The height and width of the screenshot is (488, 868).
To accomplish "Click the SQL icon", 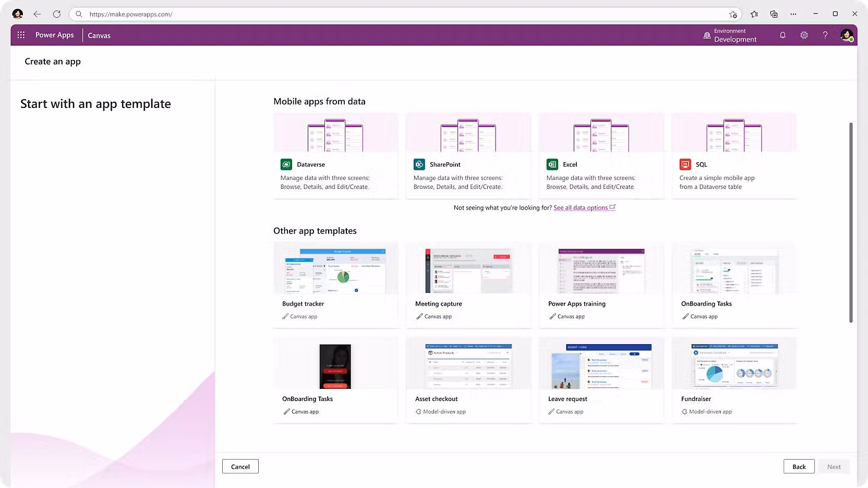I will [685, 164].
